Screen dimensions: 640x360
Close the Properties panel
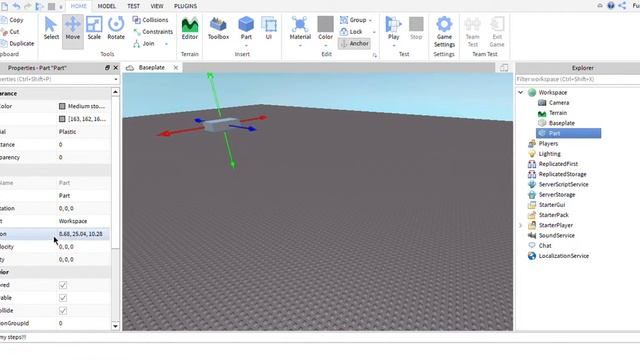116,68
